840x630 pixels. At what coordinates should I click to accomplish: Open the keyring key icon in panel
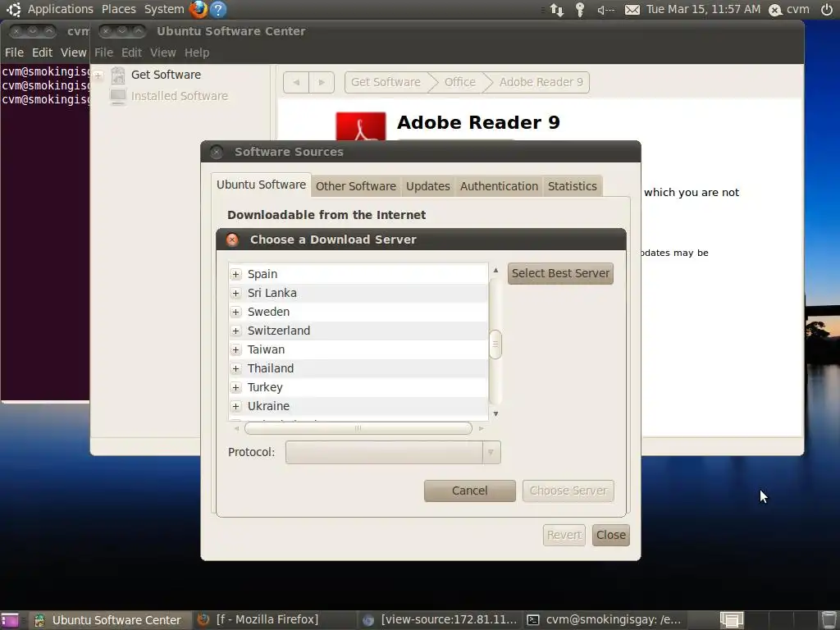580,10
